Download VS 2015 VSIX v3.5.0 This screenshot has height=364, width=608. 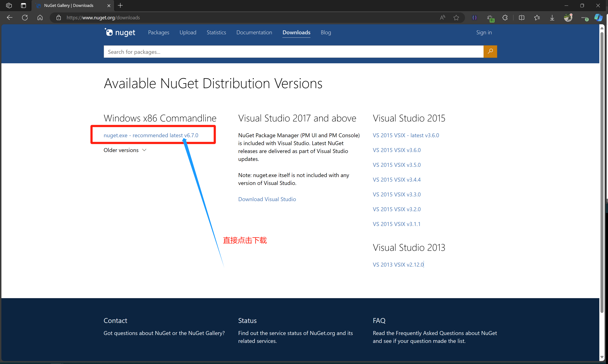pyautogui.click(x=397, y=165)
